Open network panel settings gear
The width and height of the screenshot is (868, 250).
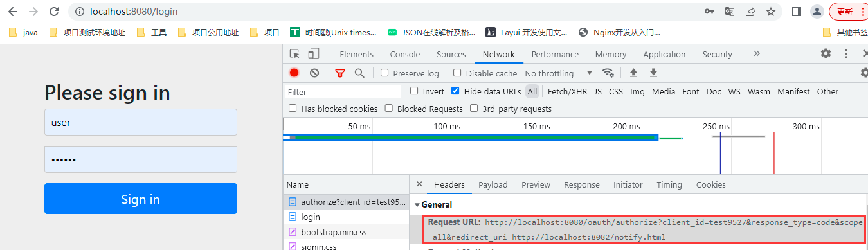tap(864, 73)
